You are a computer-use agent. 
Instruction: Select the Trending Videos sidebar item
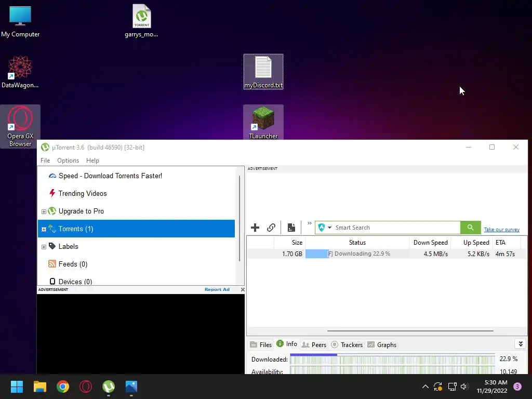pyautogui.click(x=83, y=193)
